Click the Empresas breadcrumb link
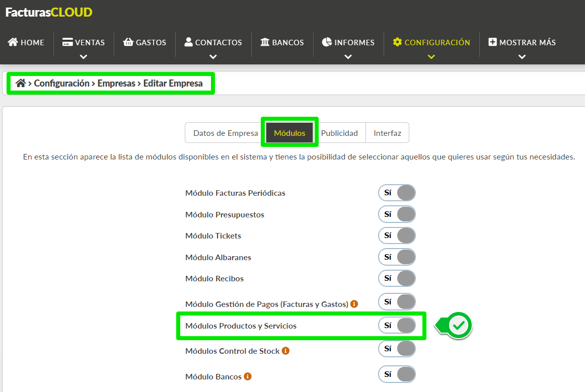 click(116, 83)
